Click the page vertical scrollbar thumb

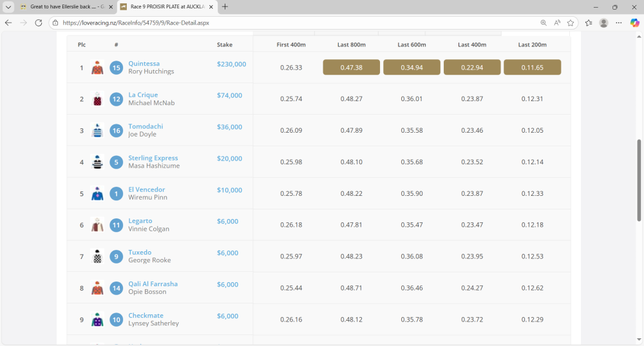pos(639,180)
